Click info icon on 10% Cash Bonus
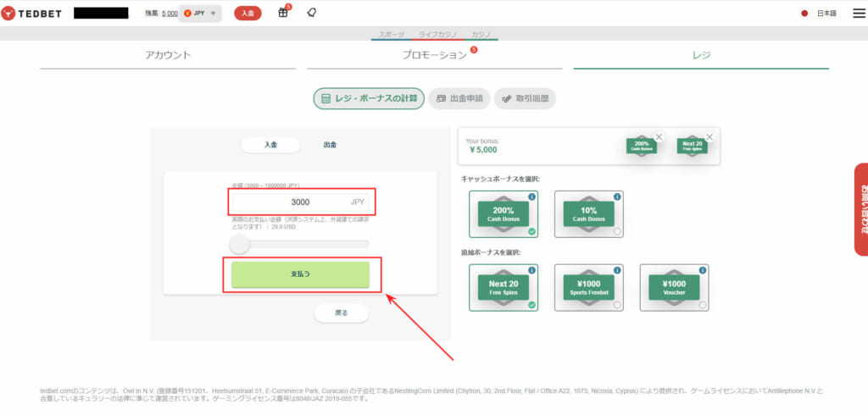The image size is (868, 415). tap(617, 197)
